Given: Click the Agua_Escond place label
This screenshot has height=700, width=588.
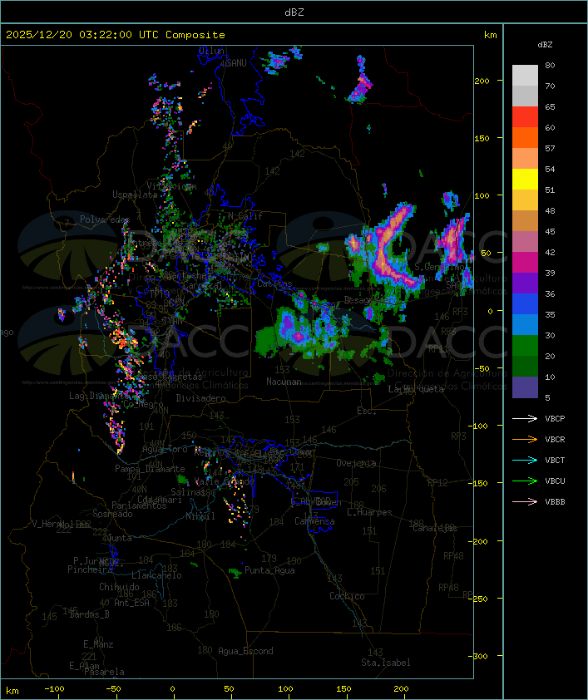Looking at the screenshot, I should (245, 651).
